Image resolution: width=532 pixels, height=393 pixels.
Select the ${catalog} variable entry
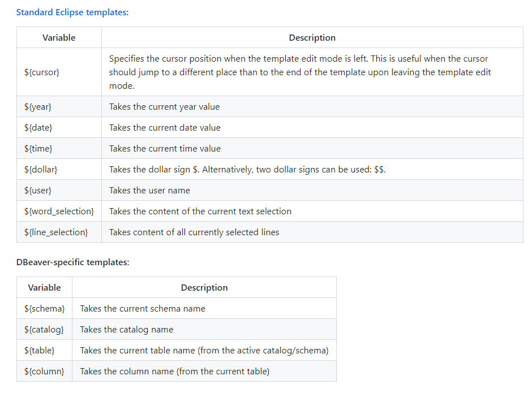[44, 330]
